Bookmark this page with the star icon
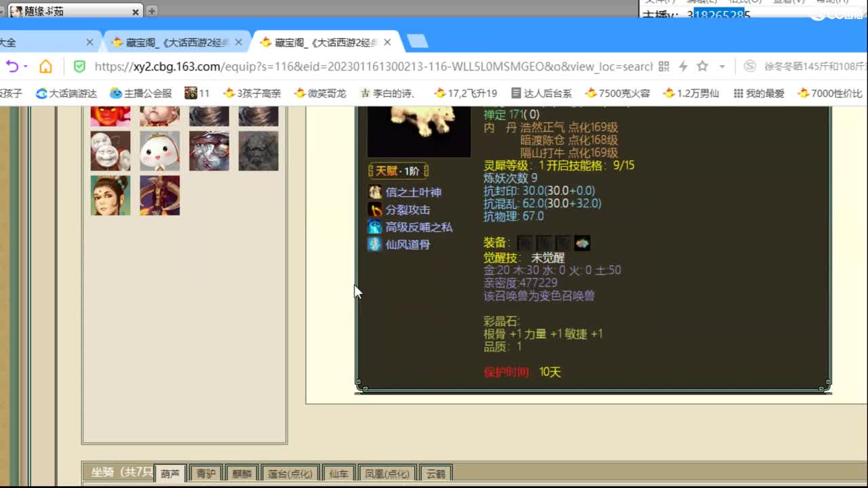This screenshot has width=868, height=488. (x=703, y=66)
